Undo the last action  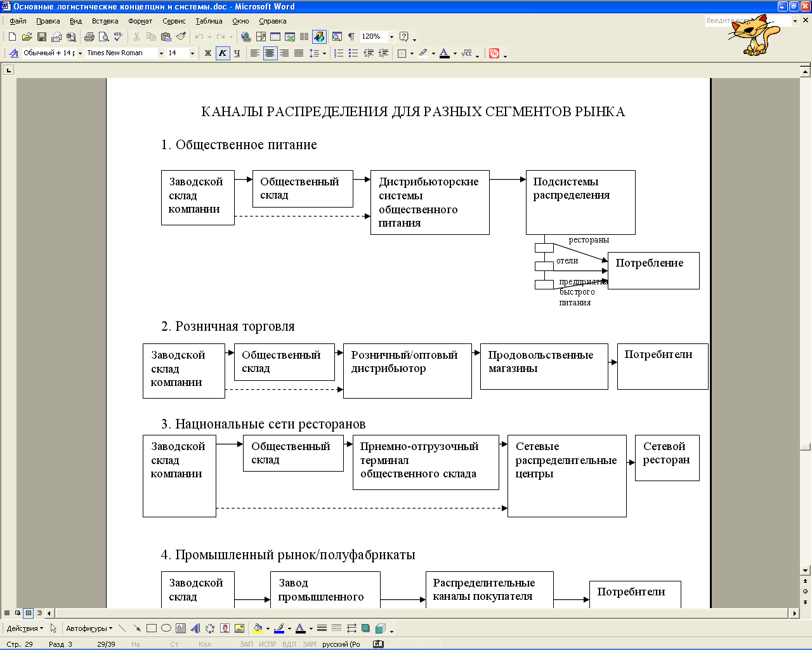[199, 37]
